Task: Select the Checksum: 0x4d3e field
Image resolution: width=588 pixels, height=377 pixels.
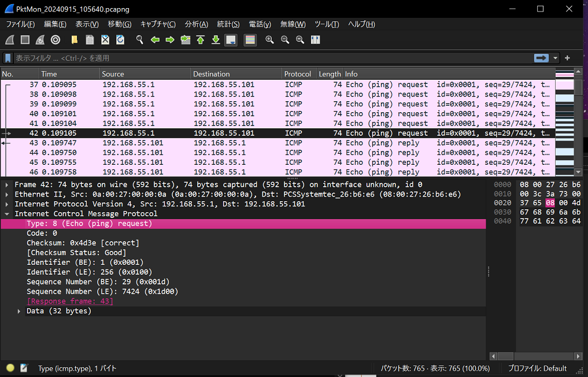Action: (83, 243)
